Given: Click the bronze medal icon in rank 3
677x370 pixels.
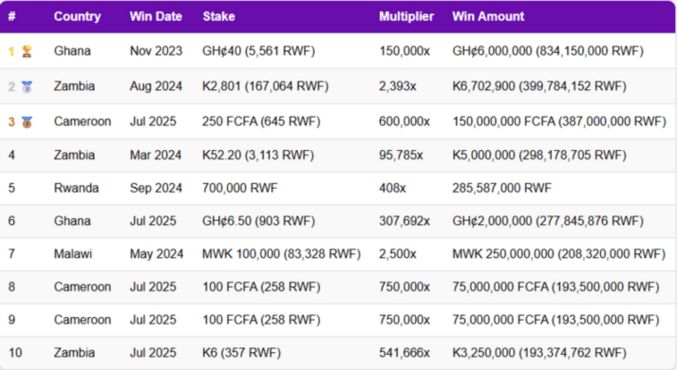Looking at the screenshot, I should [x=27, y=122].
